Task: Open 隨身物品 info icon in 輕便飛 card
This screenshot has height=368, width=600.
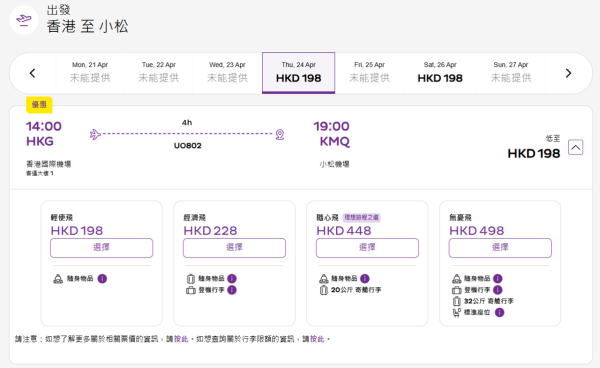Action: [102, 278]
